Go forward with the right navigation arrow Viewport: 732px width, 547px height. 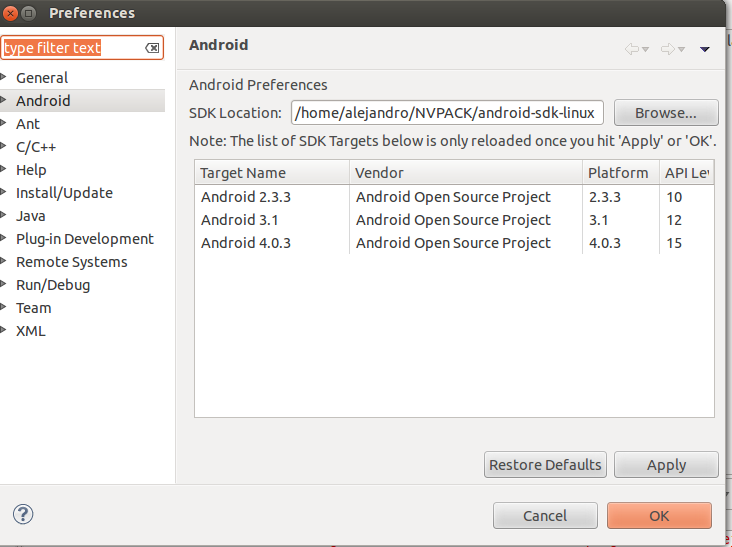point(668,49)
